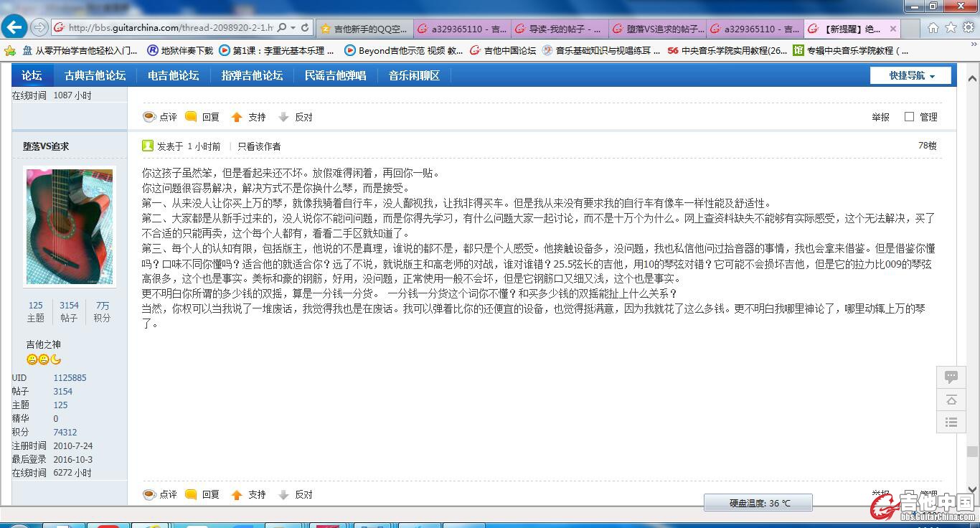The image size is (980, 528).
Task: Click the floating return-to-top icon
Action: pos(951,400)
